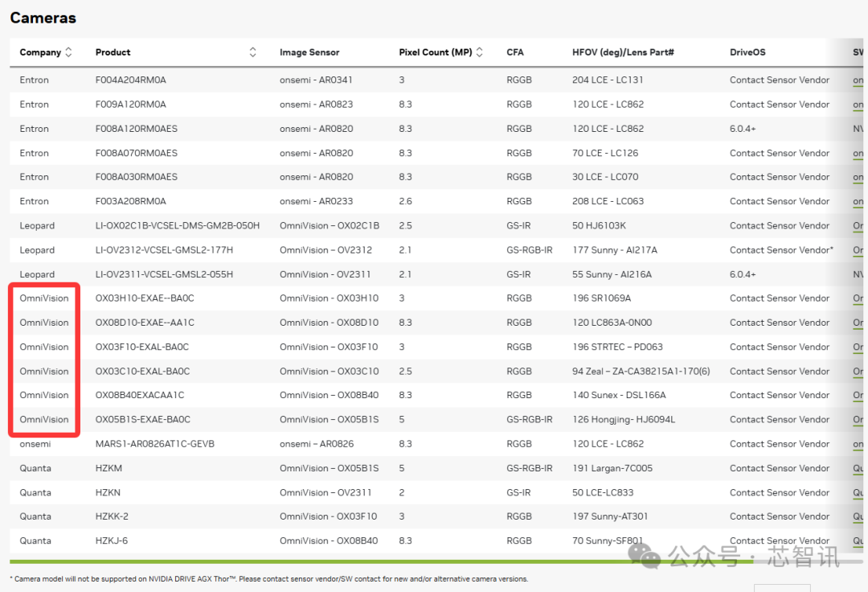The height and width of the screenshot is (592, 868).
Task: Click the LI-OX02C1B-VCSEL-DMS-GM2B-050H product entry
Action: coord(178,226)
